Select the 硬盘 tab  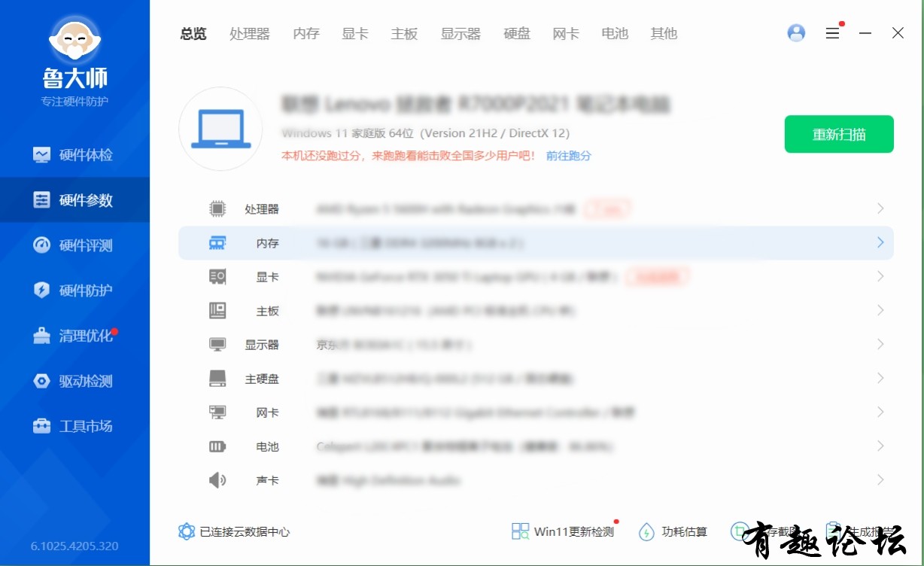click(x=517, y=33)
